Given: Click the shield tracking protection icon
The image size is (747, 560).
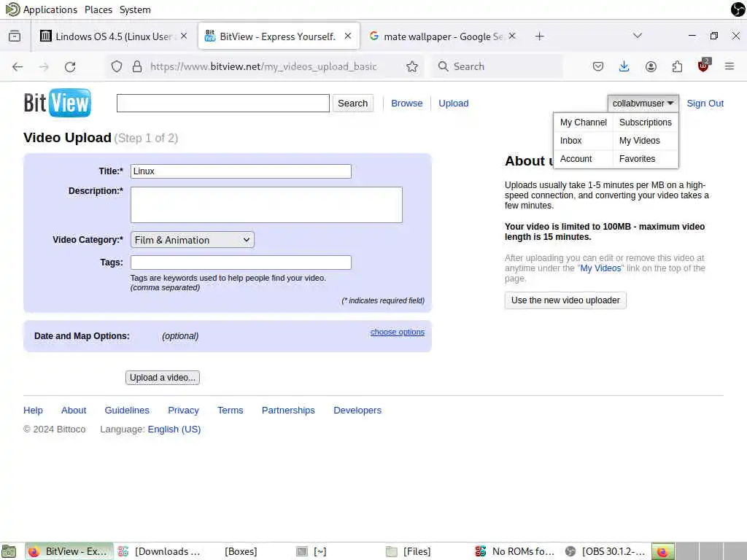Looking at the screenshot, I should pyautogui.click(x=116, y=66).
